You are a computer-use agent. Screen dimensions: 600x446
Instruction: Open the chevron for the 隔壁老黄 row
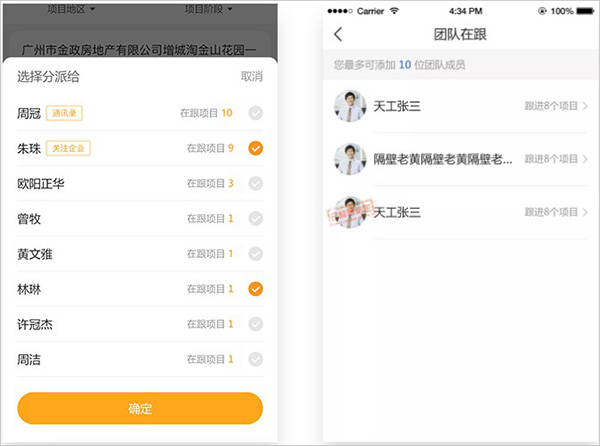click(x=585, y=159)
